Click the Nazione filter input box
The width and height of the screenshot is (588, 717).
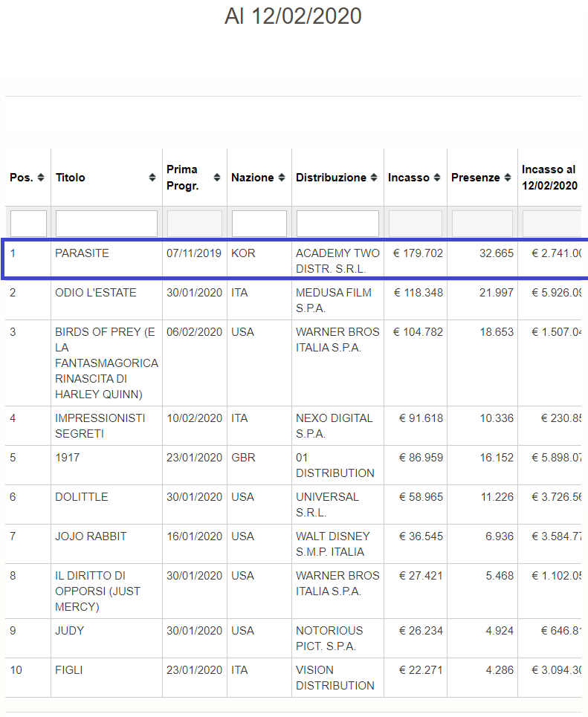click(x=259, y=224)
